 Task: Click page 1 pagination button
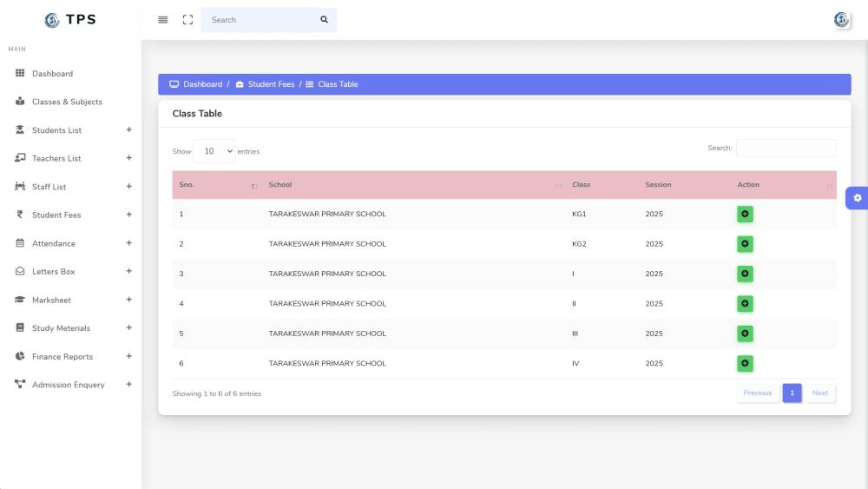792,393
